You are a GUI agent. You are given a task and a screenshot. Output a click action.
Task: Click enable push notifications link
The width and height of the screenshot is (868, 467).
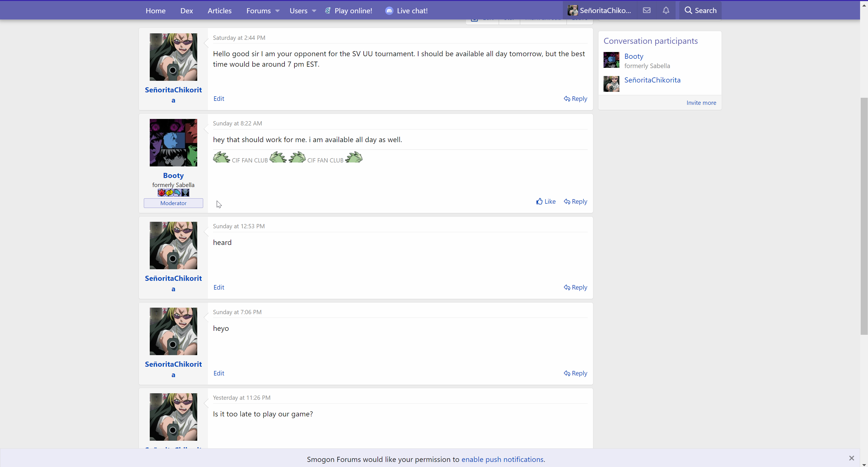click(502, 459)
